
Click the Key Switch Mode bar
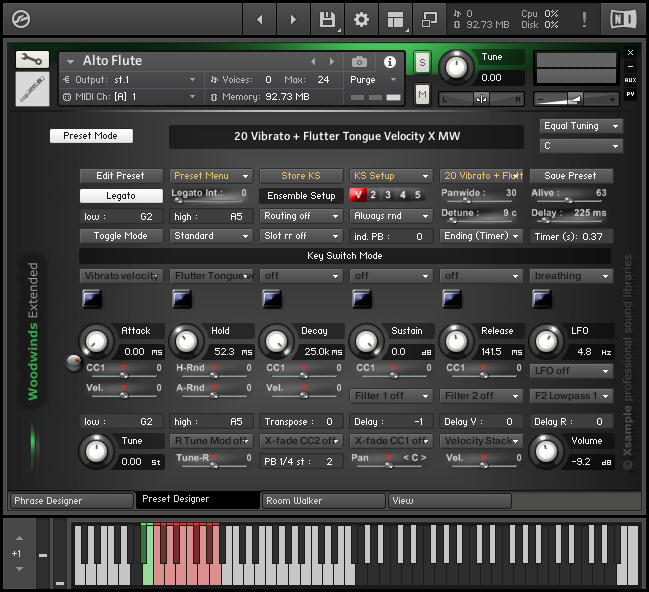point(345,256)
